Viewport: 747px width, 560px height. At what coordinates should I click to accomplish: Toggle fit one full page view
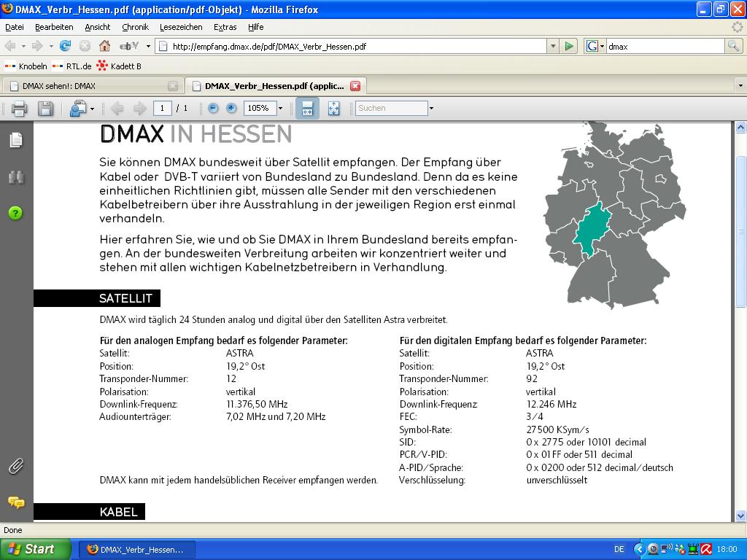pos(333,109)
